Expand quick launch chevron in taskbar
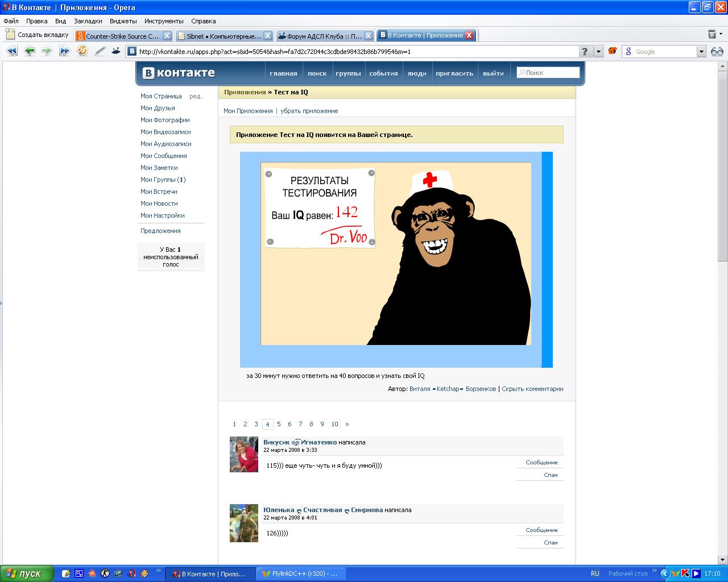The height and width of the screenshot is (582, 728). (x=158, y=571)
